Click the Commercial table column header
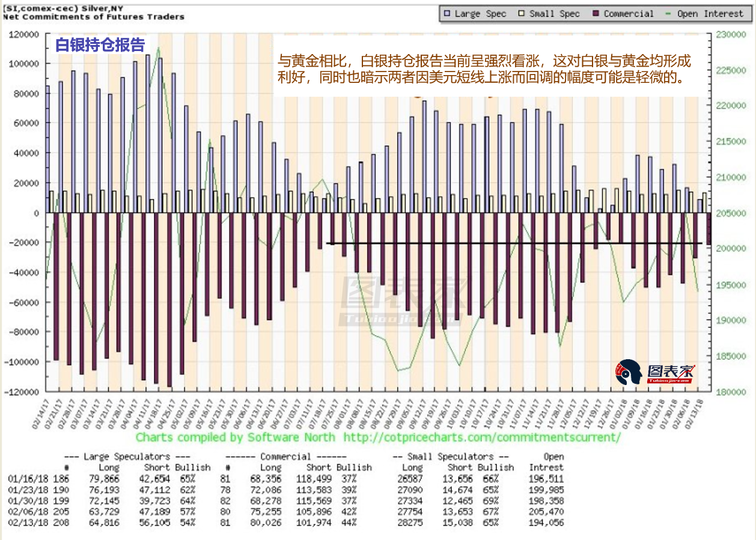The height and width of the screenshot is (540, 756). (289, 457)
